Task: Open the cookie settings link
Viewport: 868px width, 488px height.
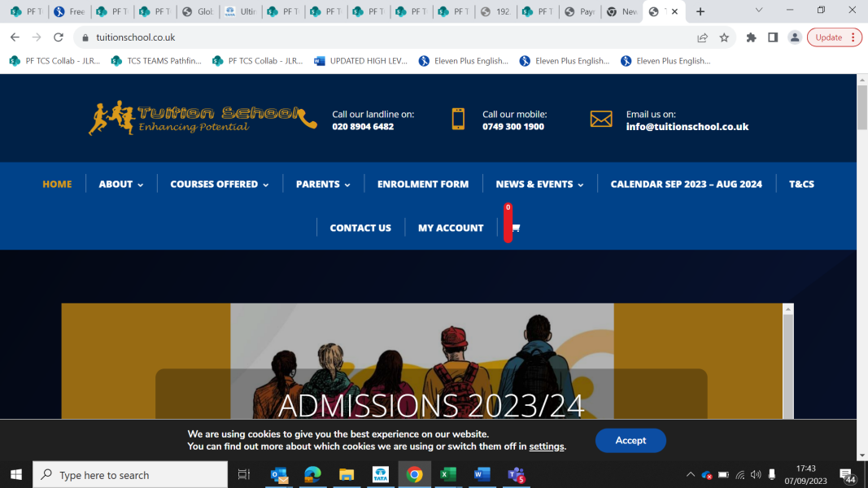Action: [x=546, y=447]
